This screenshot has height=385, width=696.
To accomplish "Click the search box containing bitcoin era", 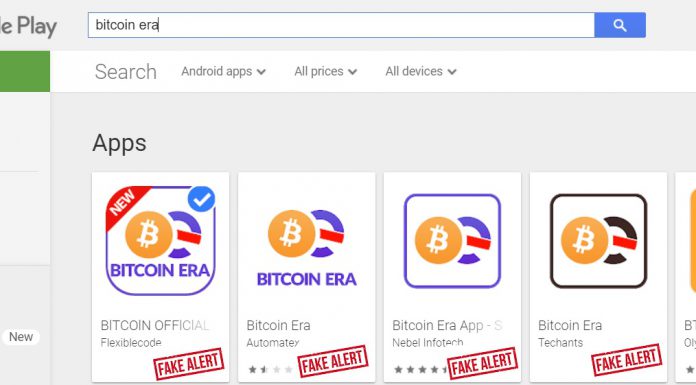I will 341,25.
